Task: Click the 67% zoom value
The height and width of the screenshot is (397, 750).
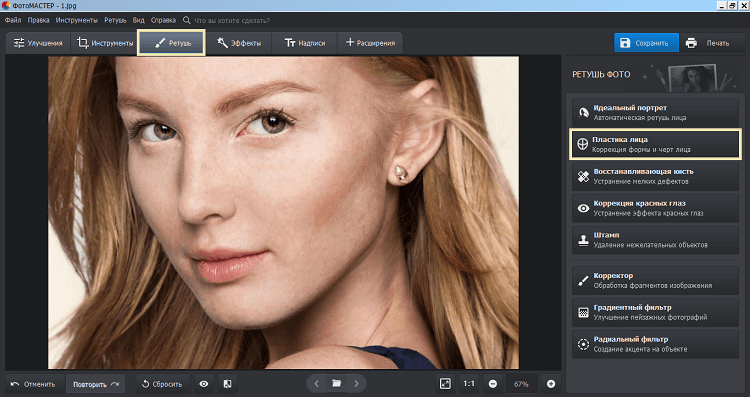Action: (521, 384)
